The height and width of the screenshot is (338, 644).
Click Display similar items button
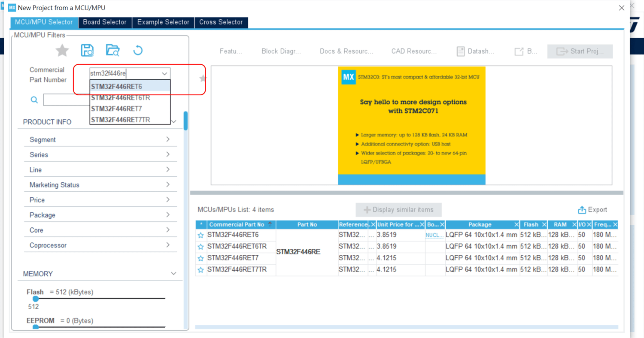[398, 210]
